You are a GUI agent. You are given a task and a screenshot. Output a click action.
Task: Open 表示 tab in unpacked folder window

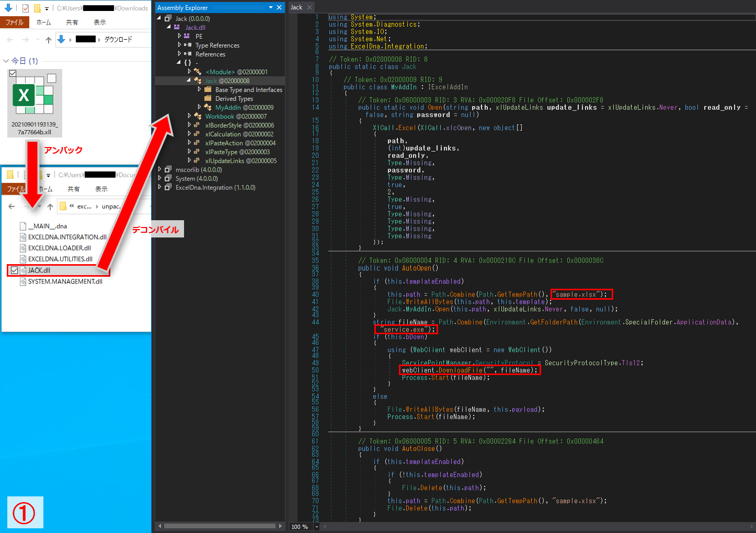(x=101, y=189)
